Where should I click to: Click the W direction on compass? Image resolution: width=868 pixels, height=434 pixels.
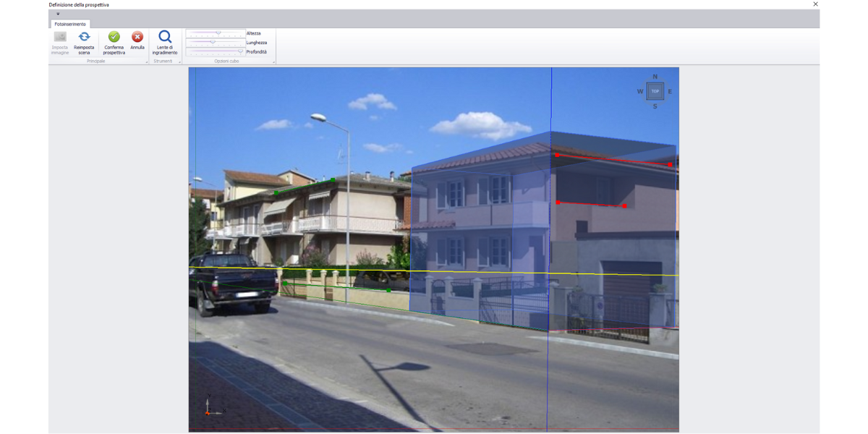click(x=640, y=92)
